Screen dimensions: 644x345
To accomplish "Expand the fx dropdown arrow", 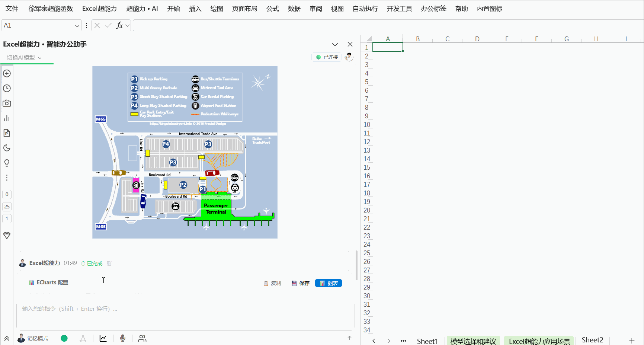I will [x=128, y=25].
